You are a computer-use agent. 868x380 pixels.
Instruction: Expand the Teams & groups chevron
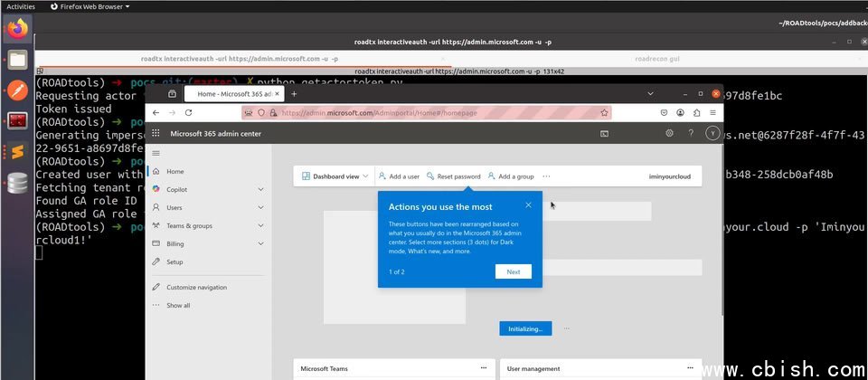[x=260, y=226]
